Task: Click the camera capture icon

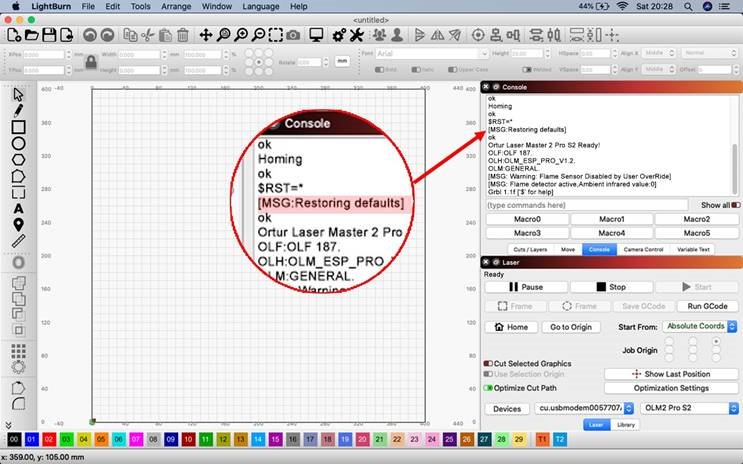Action: pos(293,35)
